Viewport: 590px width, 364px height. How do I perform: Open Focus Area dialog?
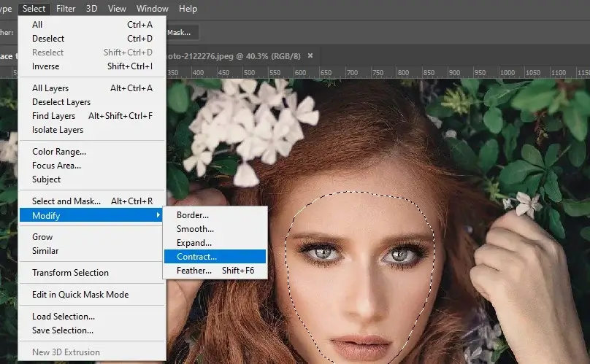pos(92,166)
